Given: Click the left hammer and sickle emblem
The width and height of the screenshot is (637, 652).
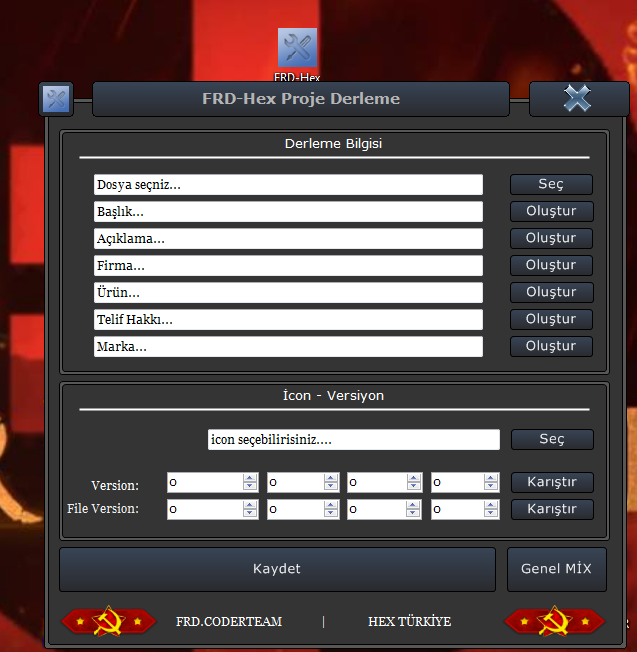Looking at the screenshot, I should coord(108,622).
